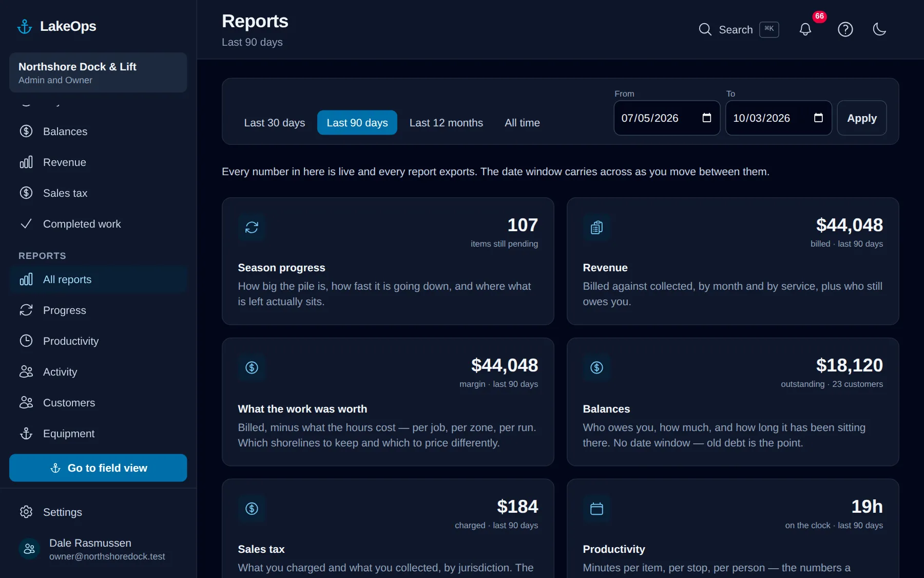Open the Season progress report card title
The image size is (924, 578).
[281, 268]
